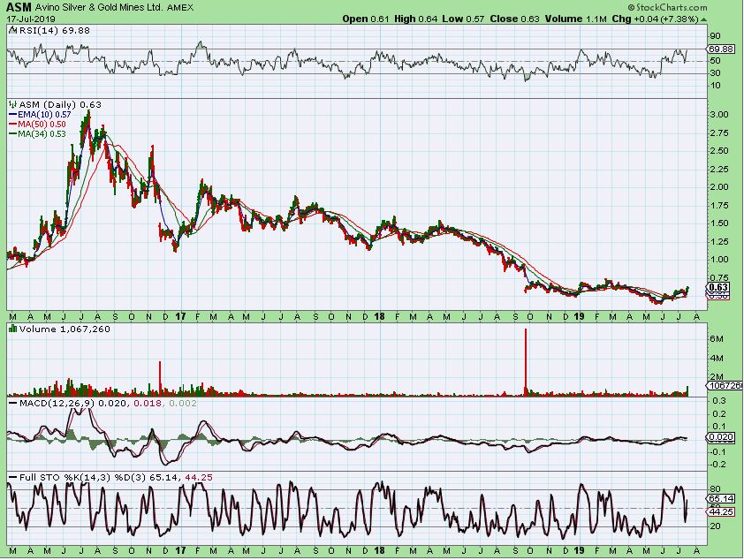The width and height of the screenshot is (744, 560).
Task: Click the ASM (Daily) 0.63 price label
Action: [60, 104]
